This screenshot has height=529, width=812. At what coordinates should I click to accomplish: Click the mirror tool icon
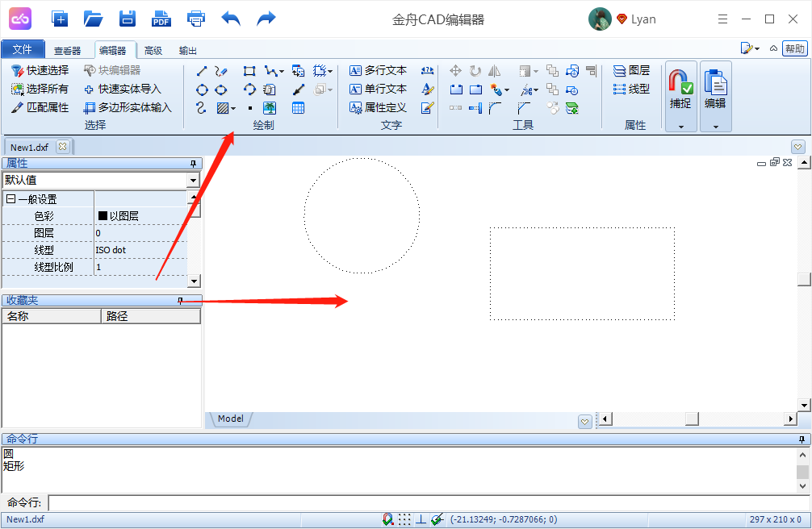[x=494, y=71]
